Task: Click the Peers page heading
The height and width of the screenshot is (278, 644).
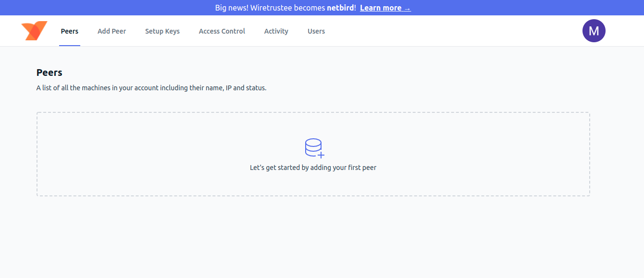Action: 50,73
